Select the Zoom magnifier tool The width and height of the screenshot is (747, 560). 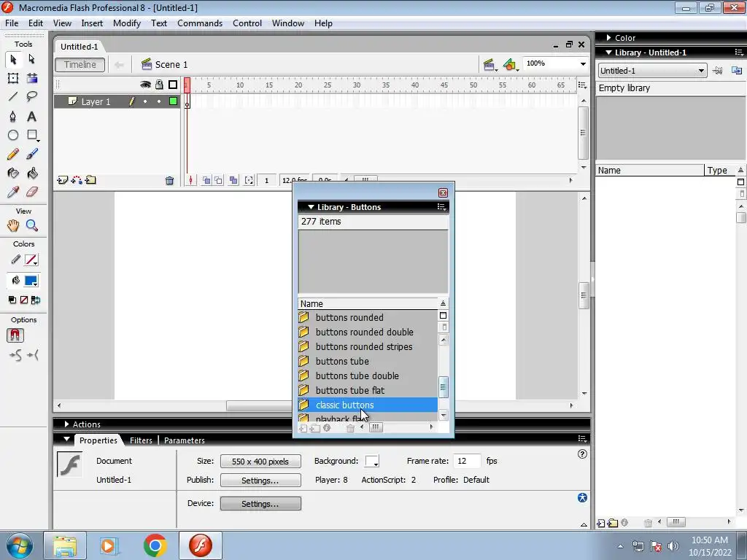(32, 226)
